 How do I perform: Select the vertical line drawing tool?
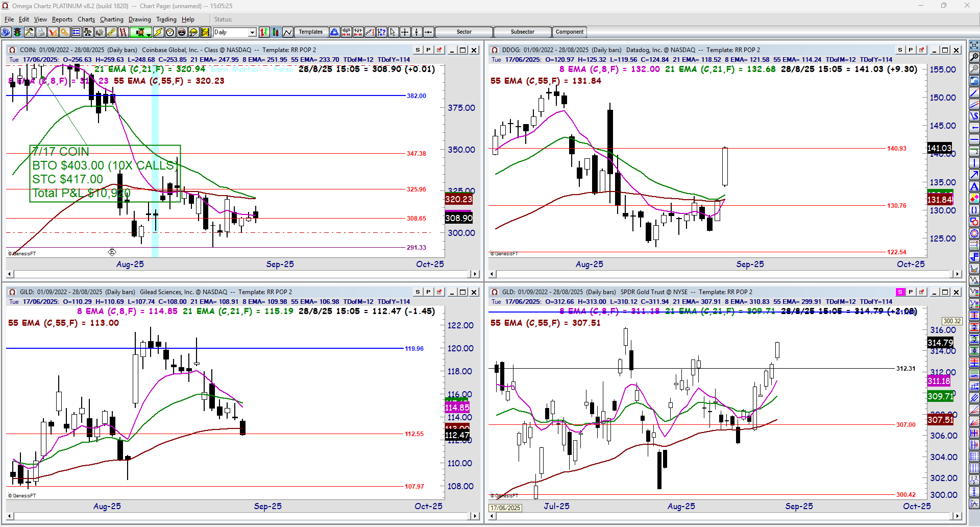pyautogui.click(x=974, y=163)
